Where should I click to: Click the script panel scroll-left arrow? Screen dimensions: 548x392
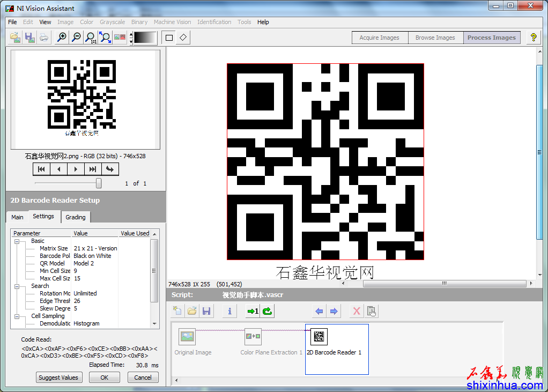pos(176,380)
